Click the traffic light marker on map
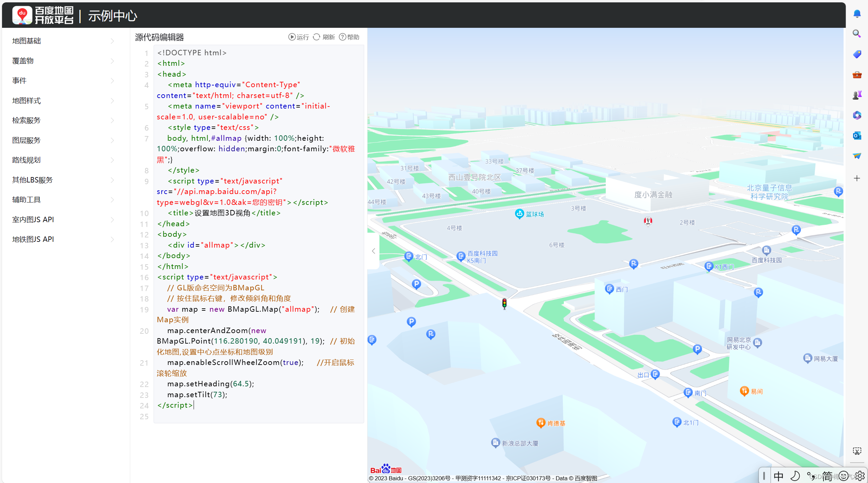This screenshot has width=868, height=483. [x=504, y=304]
